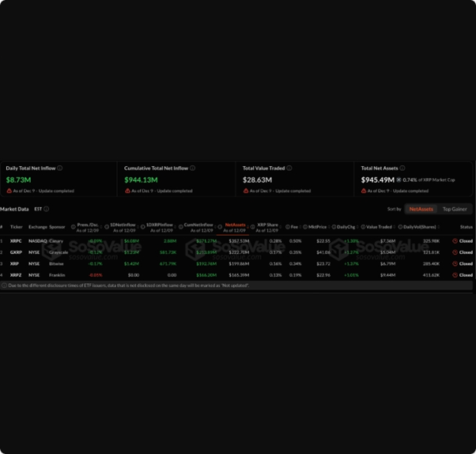Image resolution: width=476 pixels, height=454 pixels.
Task: Click the +1.01% daily change cell
Action: pos(351,275)
